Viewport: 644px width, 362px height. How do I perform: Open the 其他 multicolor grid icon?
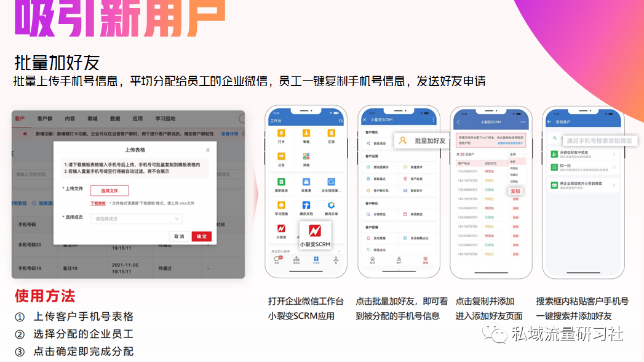click(306, 156)
